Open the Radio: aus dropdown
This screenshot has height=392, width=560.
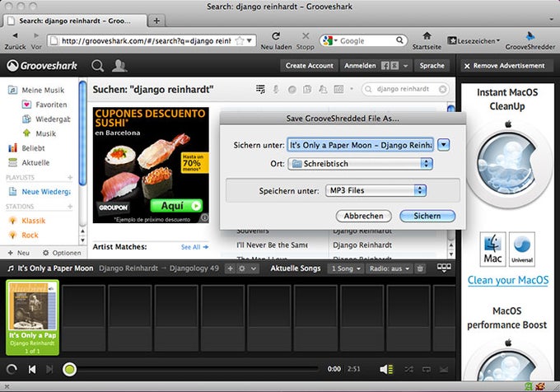390,268
